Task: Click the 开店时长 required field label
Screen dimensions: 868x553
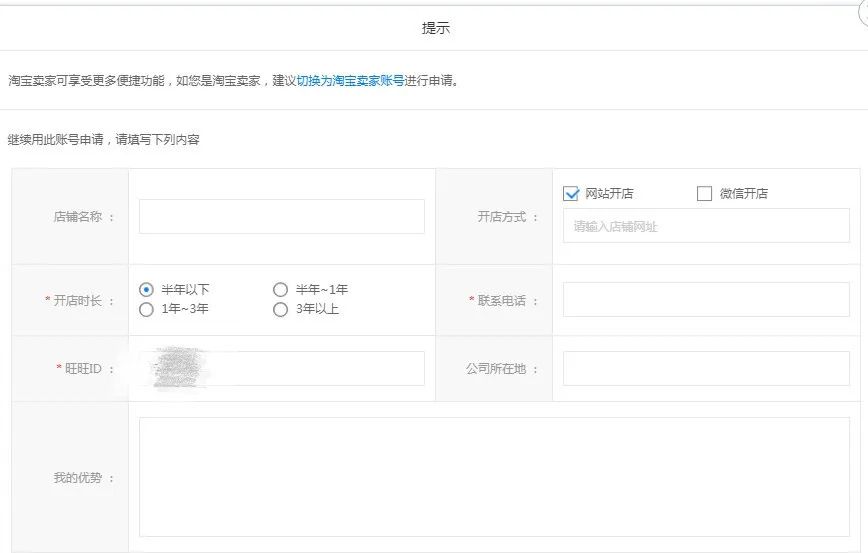Action: click(77, 301)
